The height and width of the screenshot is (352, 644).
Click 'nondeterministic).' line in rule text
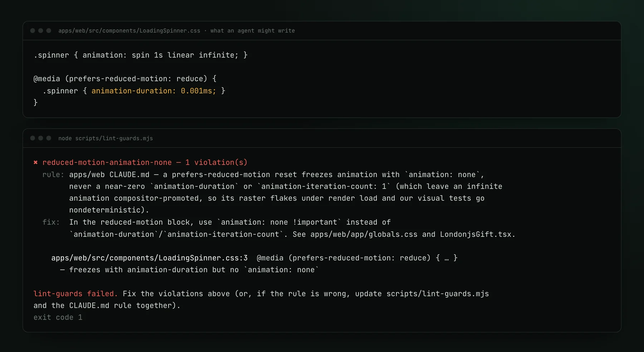pyautogui.click(x=109, y=210)
